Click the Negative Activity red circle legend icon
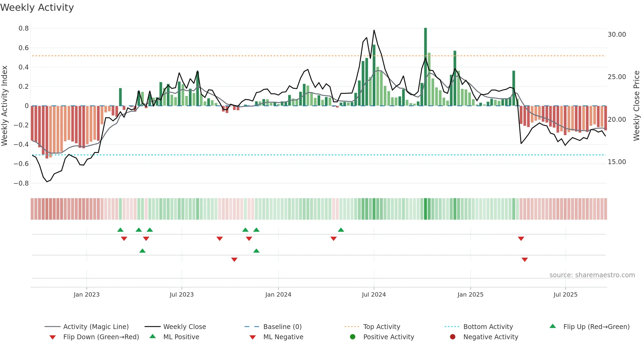This screenshot has width=644, height=362. click(453, 337)
